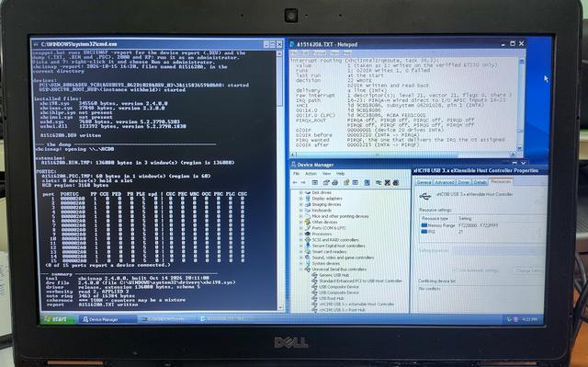588x367 pixels.
Task: Expand the Display adapters node
Action: tap(300, 199)
